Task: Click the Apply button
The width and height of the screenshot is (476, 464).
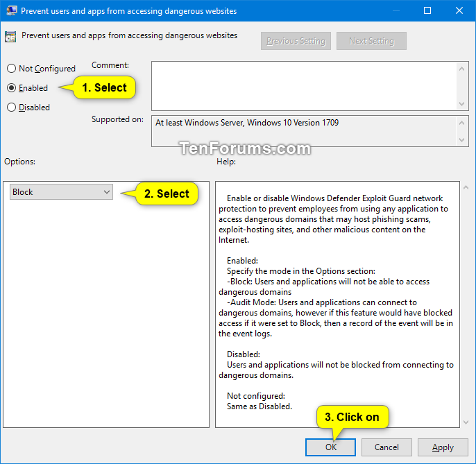Action: tap(443, 447)
